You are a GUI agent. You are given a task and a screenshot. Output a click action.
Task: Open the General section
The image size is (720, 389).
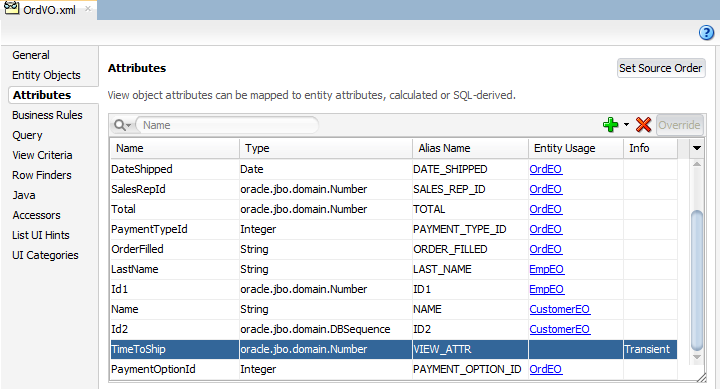coord(31,55)
